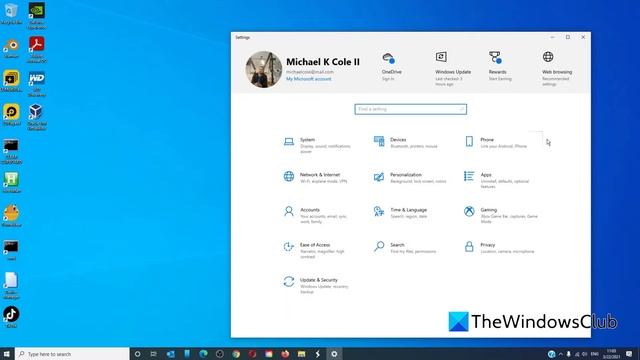Open the System settings category
Viewport: 640px width, 360px height.
click(318, 145)
